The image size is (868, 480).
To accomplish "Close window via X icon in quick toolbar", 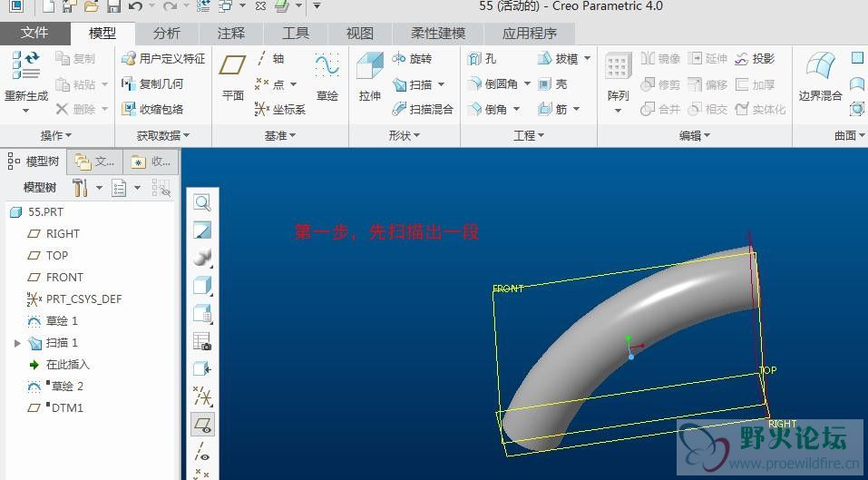I will coord(260,6).
